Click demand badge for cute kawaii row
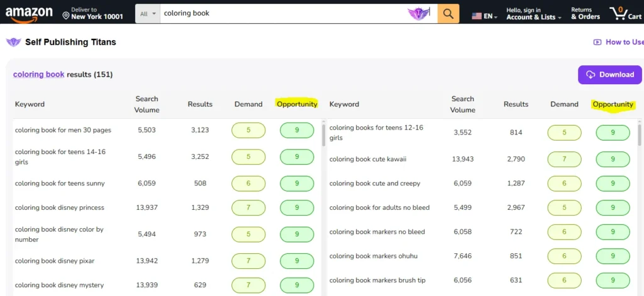 point(564,159)
